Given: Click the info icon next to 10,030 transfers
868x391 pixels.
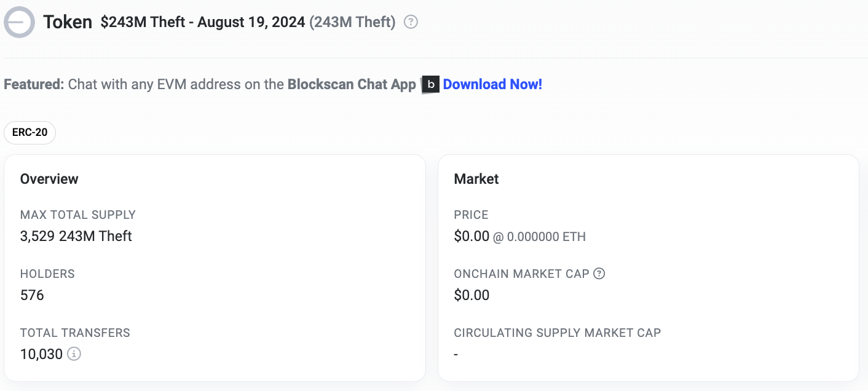Looking at the screenshot, I should click(x=74, y=354).
